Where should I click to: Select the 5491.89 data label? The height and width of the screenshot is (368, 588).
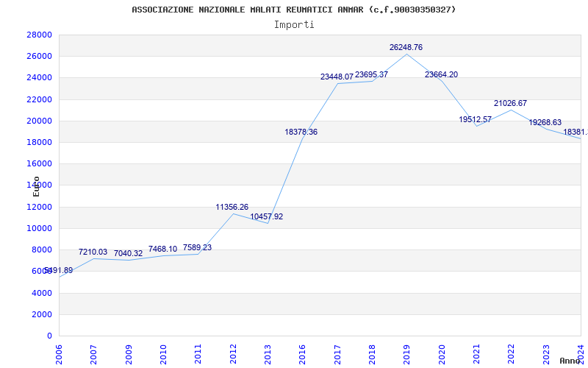58,270
